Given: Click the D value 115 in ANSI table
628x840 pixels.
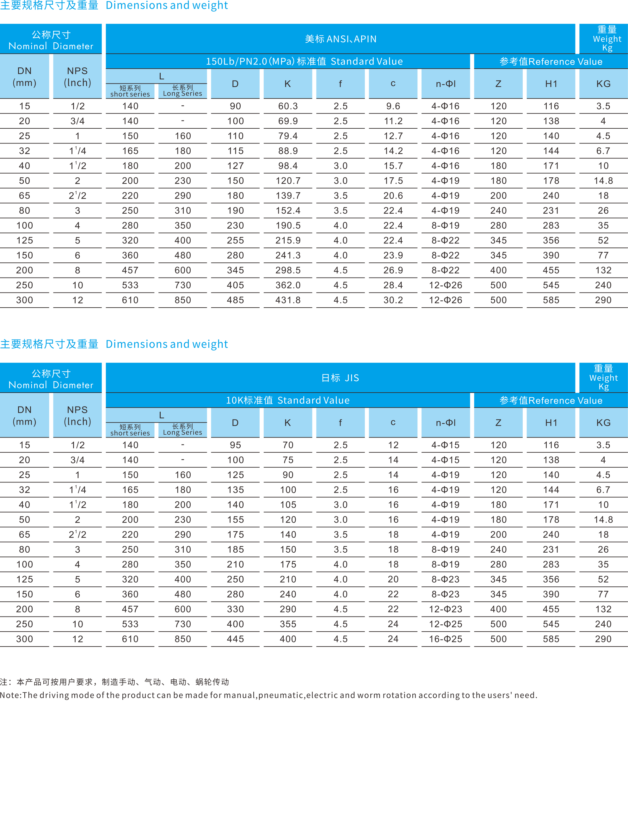Looking at the screenshot, I should pyautogui.click(x=236, y=151).
